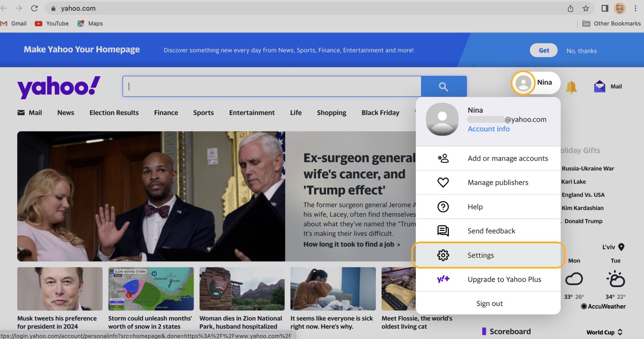Image resolution: width=644 pixels, height=339 pixels.
Task: Open the Chrome profile avatar
Action: (620, 8)
